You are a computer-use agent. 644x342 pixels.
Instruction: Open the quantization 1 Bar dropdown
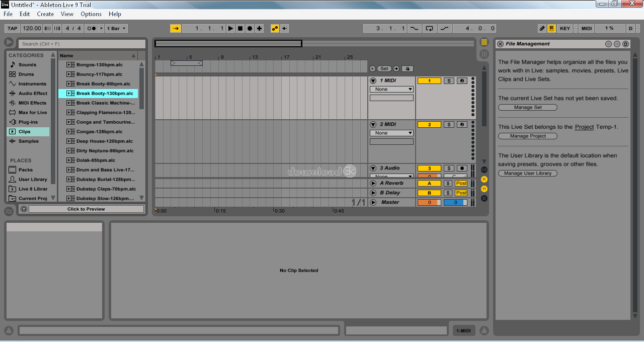click(116, 29)
